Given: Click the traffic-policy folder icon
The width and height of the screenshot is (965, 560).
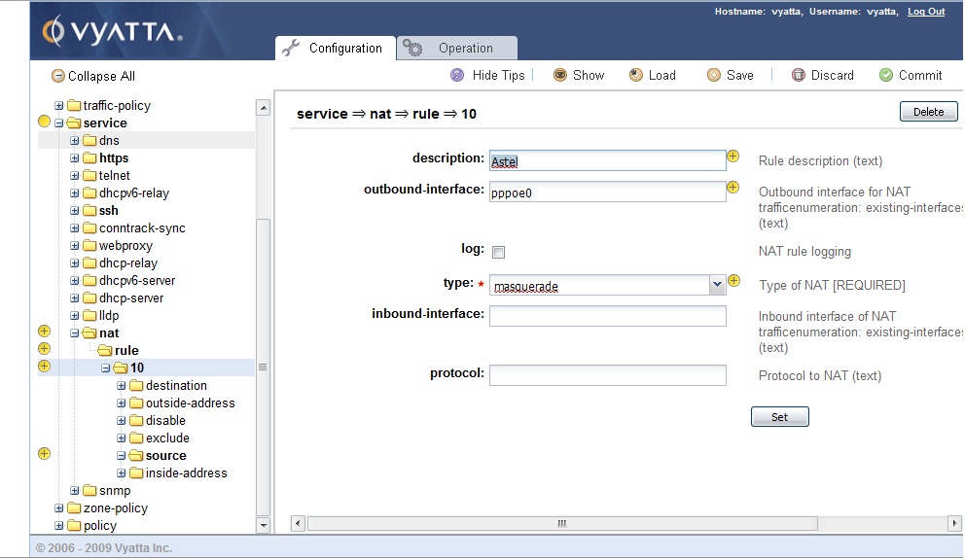Looking at the screenshot, I should [x=75, y=105].
